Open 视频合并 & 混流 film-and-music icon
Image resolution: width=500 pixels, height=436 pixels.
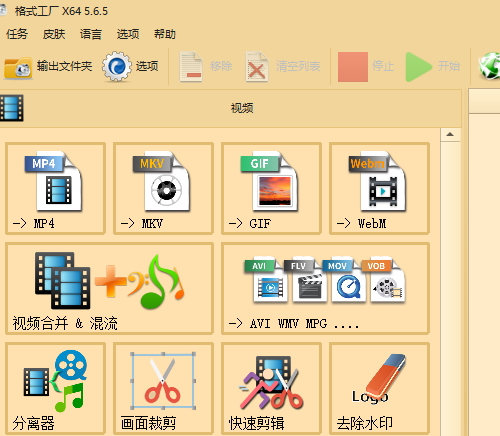pyautogui.click(x=110, y=281)
